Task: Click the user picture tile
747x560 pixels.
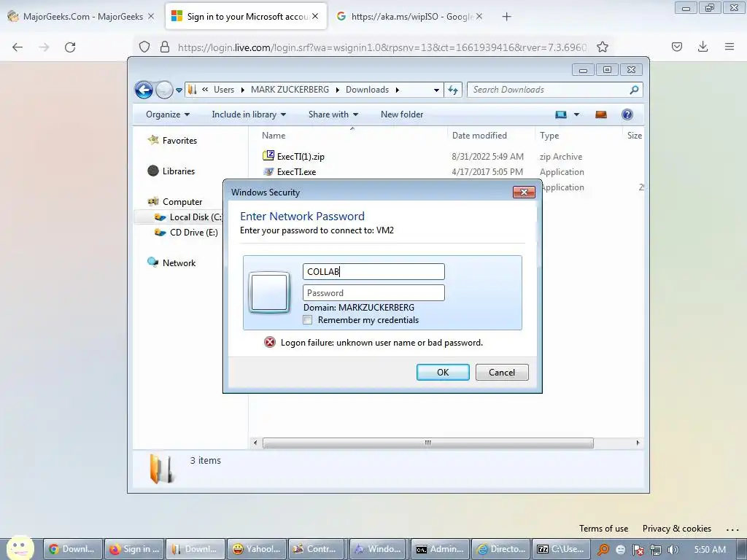Action: click(x=269, y=292)
